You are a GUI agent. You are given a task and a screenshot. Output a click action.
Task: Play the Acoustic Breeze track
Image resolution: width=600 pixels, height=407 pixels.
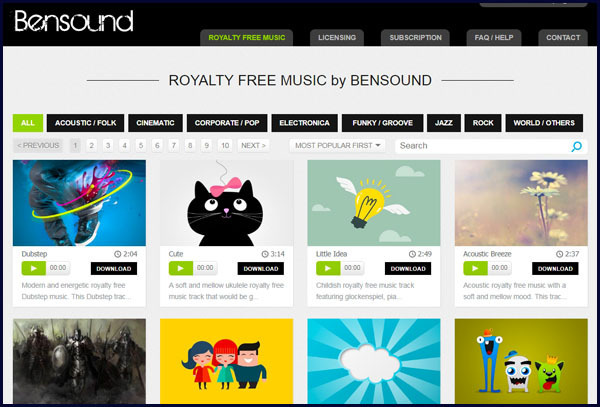tap(475, 268)
